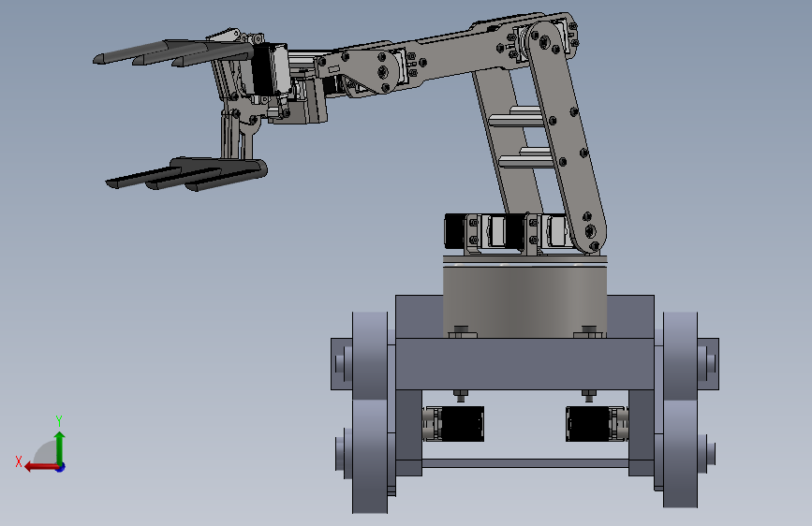
Task: Select the right black motor under the chassis
Action: 589,423
